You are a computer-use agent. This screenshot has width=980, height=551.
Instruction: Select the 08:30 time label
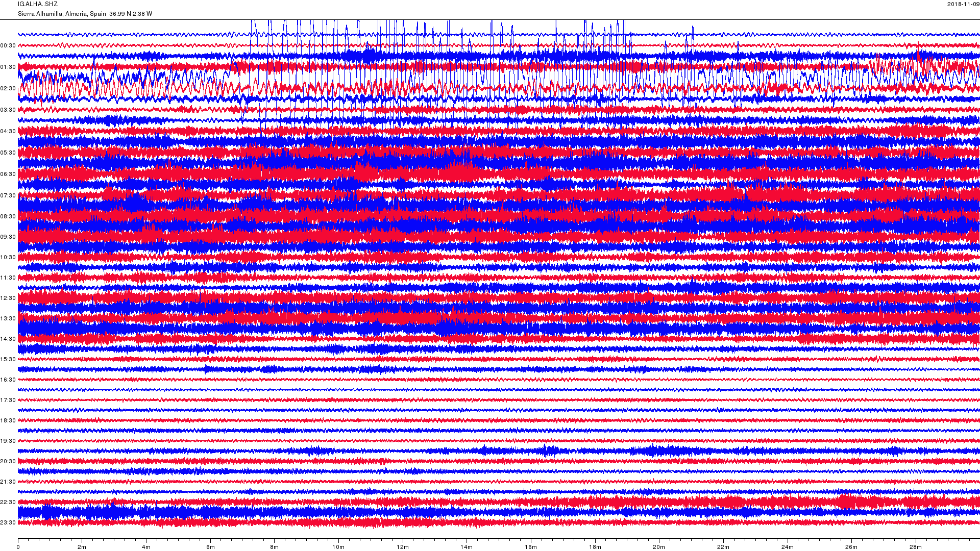click(x=8, y=217)
